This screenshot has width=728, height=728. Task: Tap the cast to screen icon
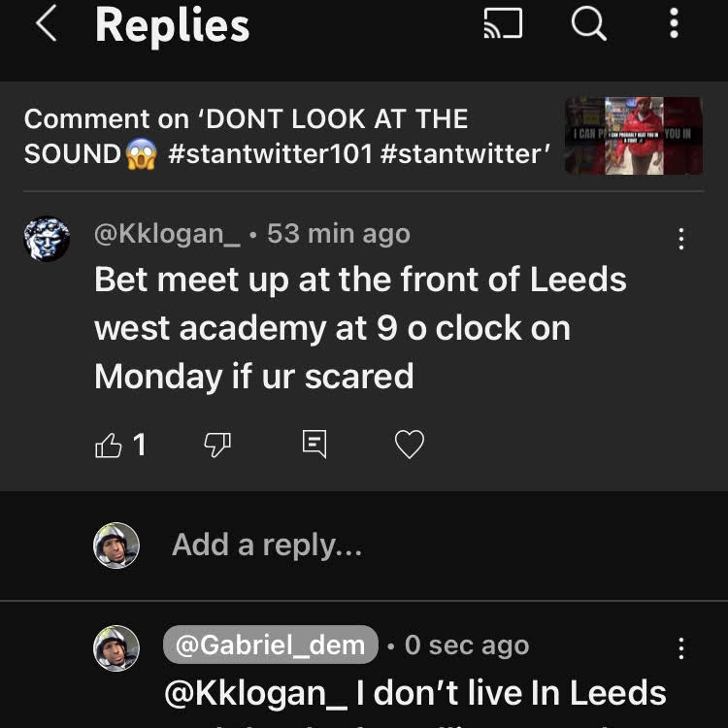[503, 24]
